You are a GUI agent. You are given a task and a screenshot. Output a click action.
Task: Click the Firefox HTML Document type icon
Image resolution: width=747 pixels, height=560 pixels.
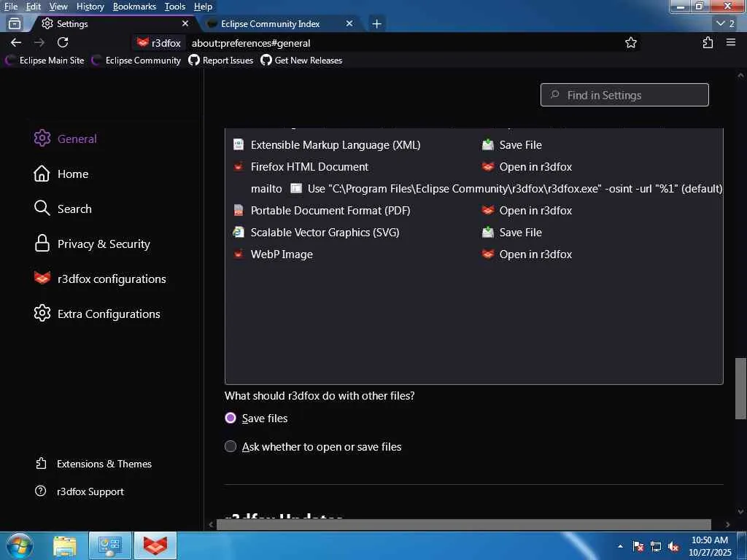[x=239, y=167]
